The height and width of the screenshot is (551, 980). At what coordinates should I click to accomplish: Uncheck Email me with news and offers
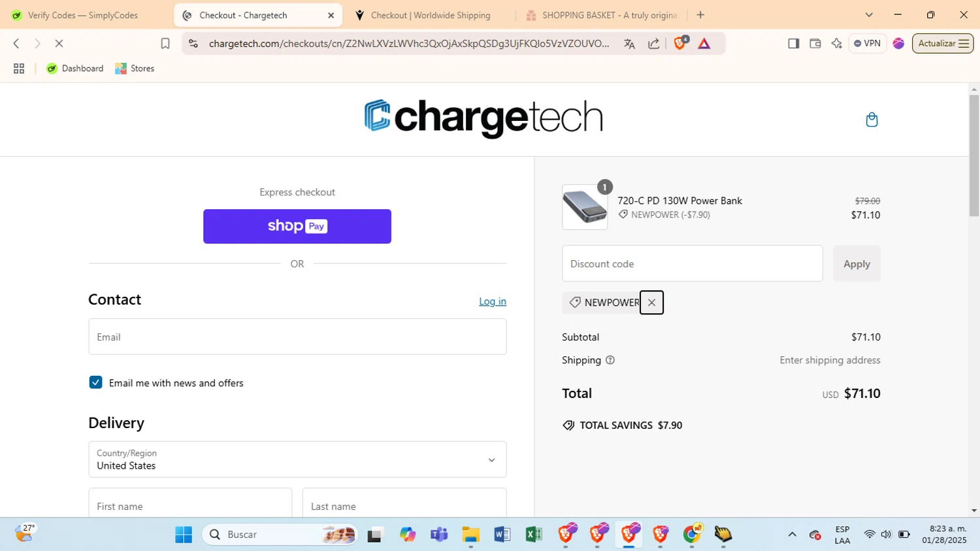coord(95,382)
